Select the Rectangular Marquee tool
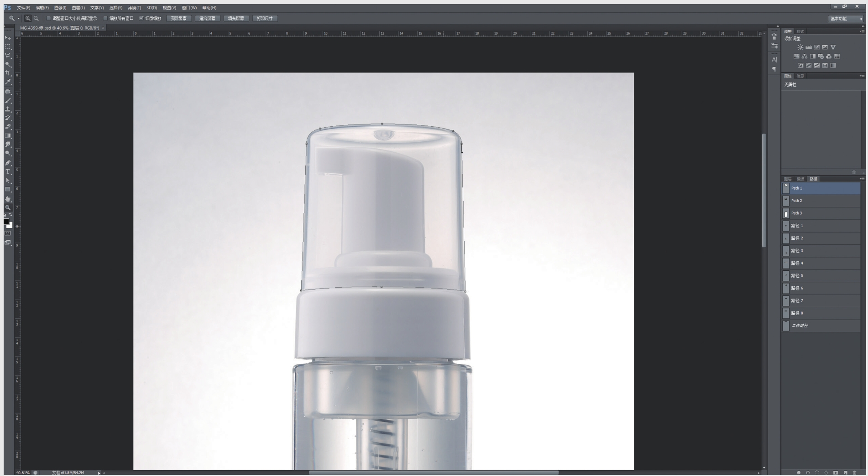 coord(8,47)
